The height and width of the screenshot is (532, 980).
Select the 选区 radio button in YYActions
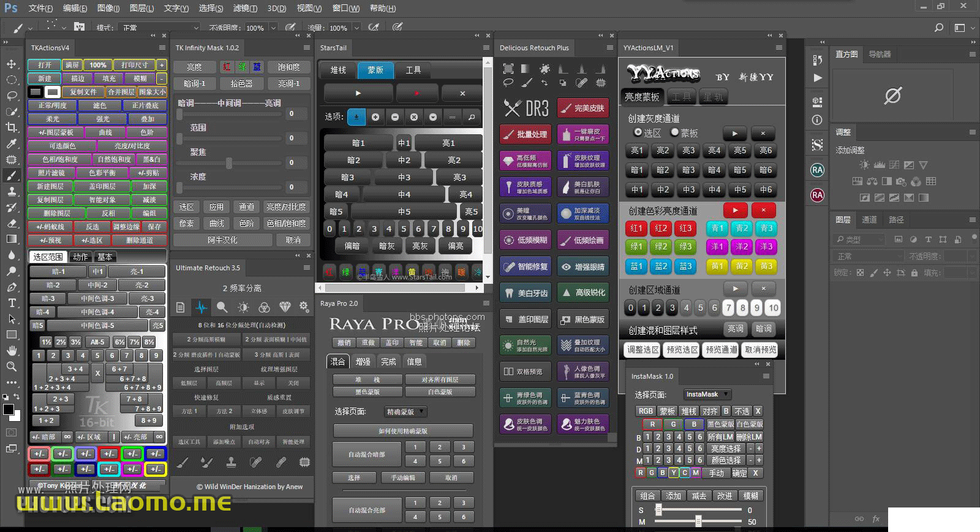click(x=638, y=132)
